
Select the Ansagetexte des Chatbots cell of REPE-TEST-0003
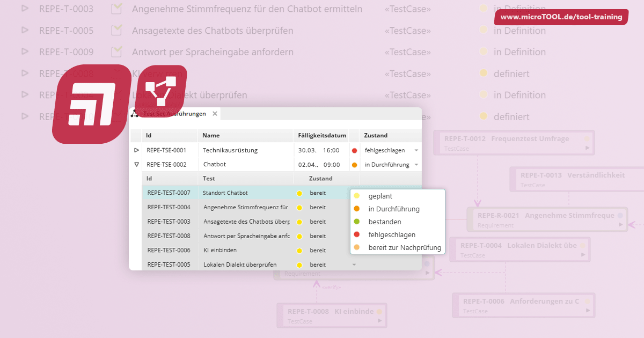pyautogui.click(x=246, y=222)
